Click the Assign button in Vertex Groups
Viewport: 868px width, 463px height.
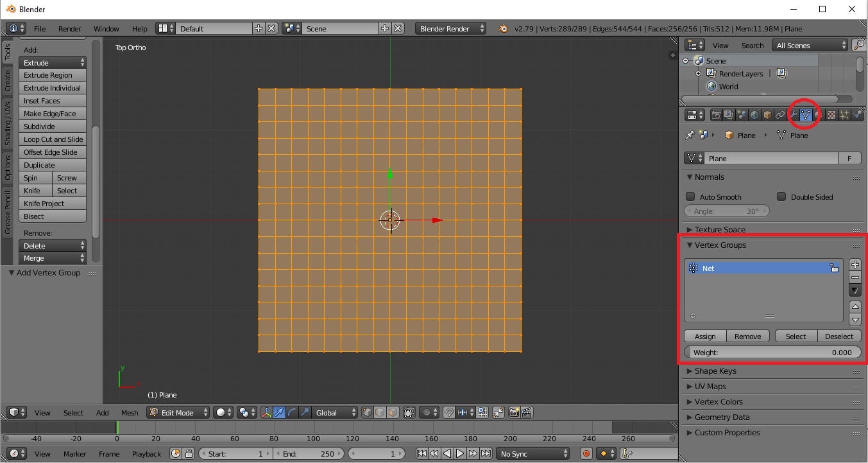704,336
